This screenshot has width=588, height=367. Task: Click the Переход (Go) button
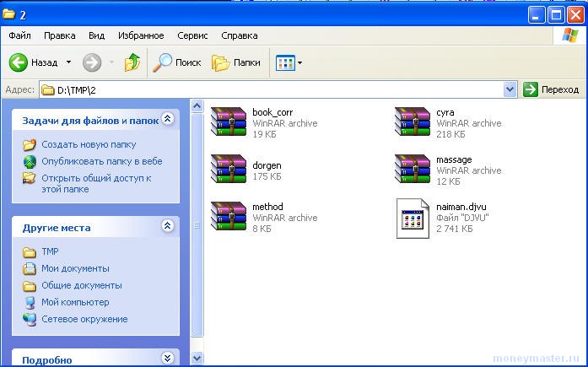point(552,89)
